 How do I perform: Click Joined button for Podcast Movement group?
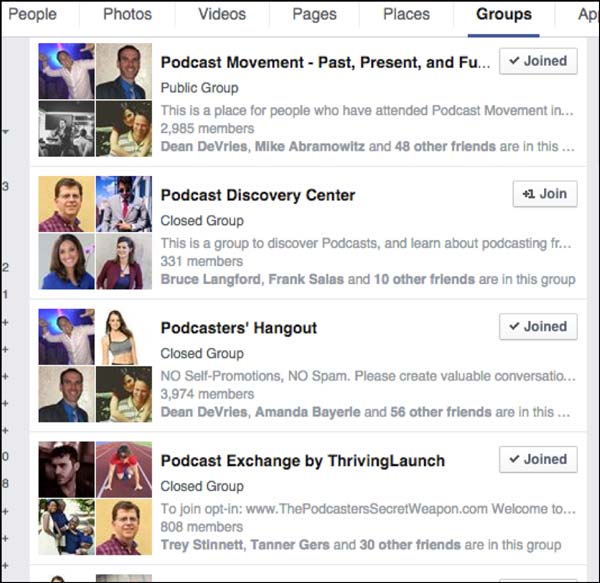(x=538, y=61)
